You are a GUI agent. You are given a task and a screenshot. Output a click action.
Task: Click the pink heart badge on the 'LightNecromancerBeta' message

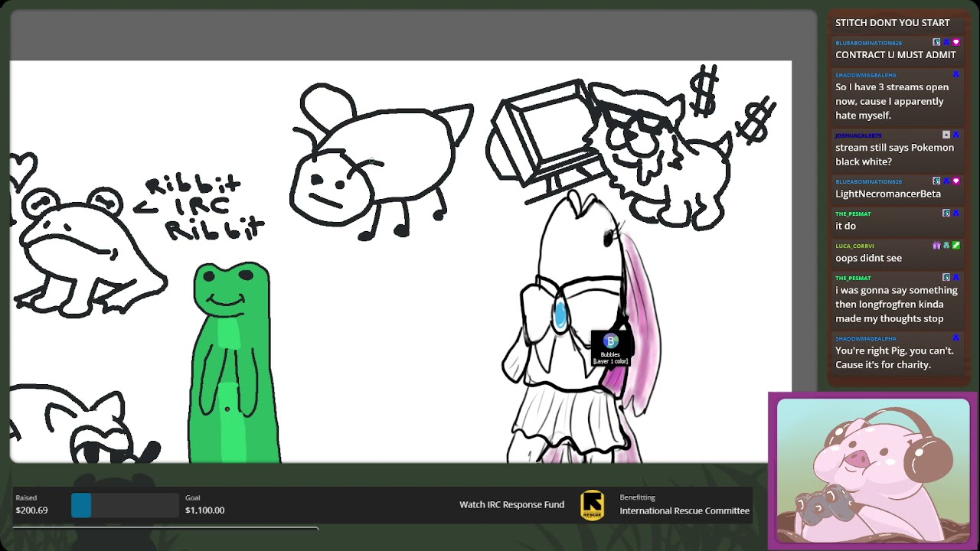(955, 181)
